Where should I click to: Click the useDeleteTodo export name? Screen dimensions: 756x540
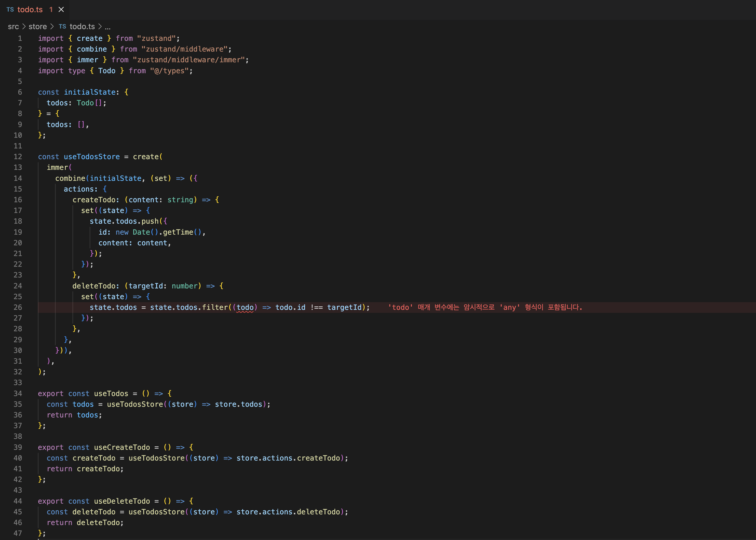(x=122, y=501)
